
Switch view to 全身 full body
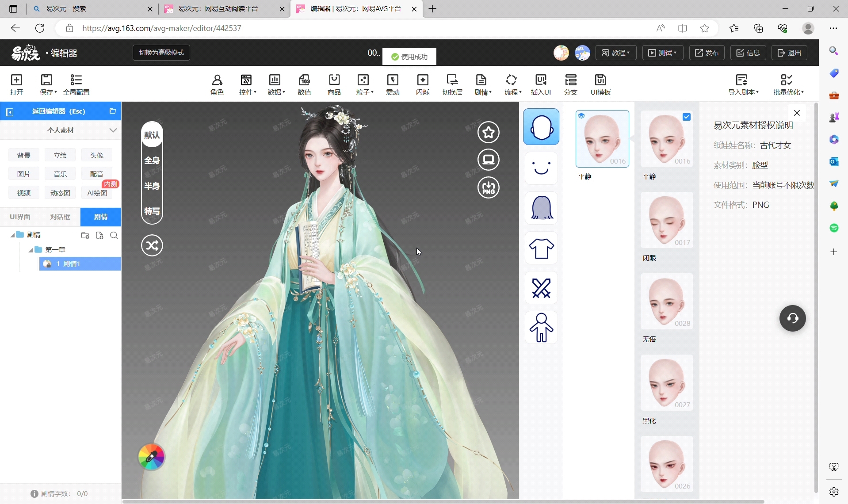(152, 160)
